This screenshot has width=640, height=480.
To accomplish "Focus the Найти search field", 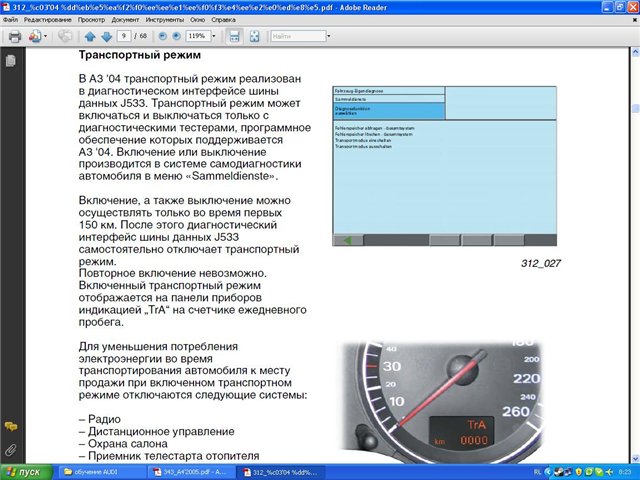I will [298, 36].
